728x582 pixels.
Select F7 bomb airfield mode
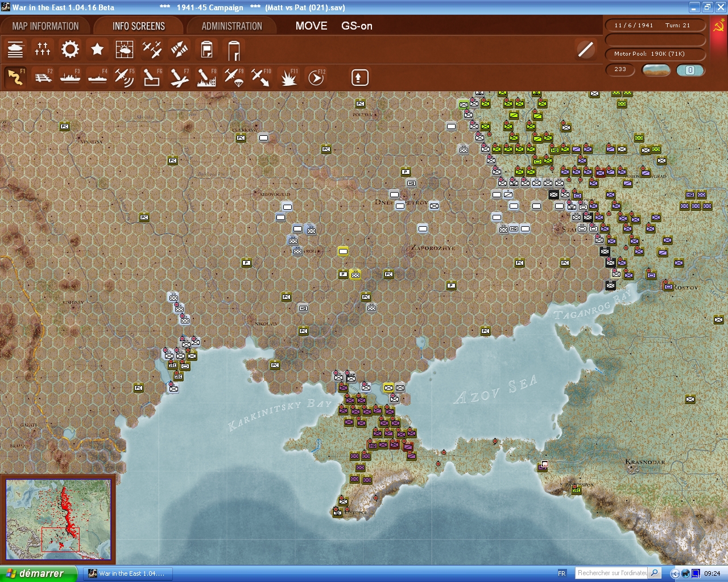coord(179,77)
